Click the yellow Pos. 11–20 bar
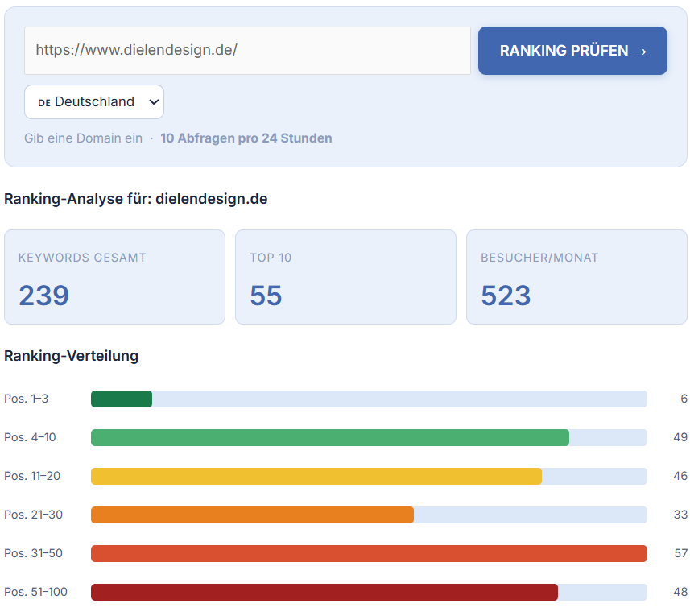 [316, 477]
